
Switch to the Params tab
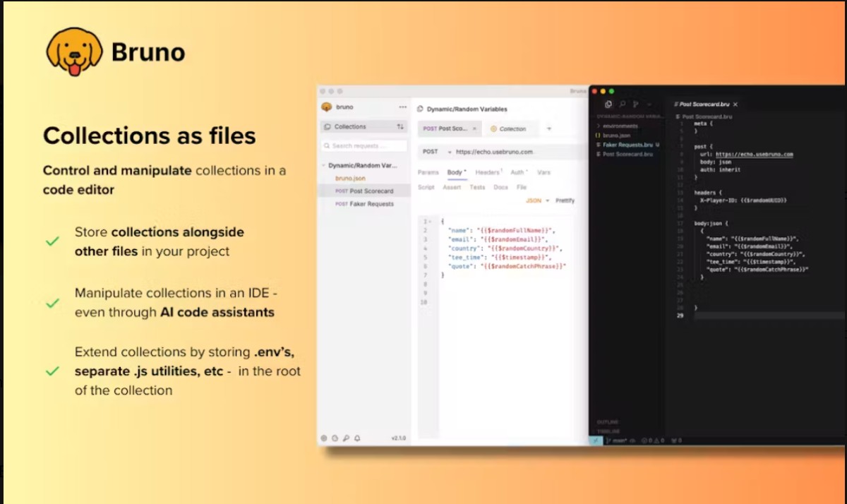click(428, 172)
